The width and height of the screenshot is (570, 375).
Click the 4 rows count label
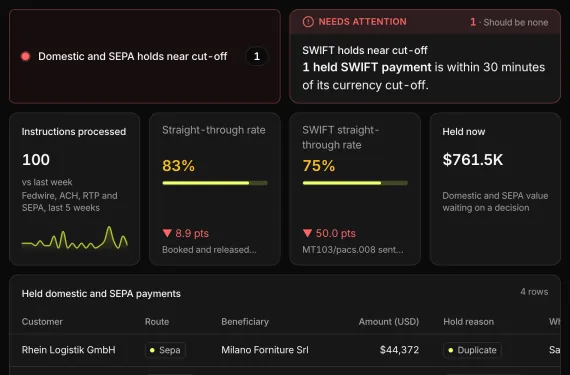pyautogui.click(x=534, y=292)
